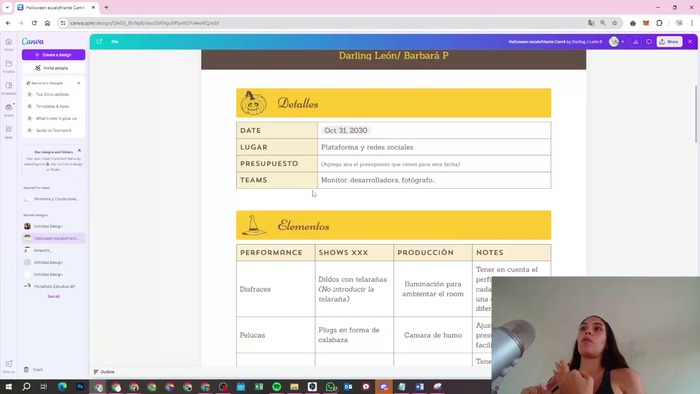Open Excel from the taskbar

[x=259, y=387]
